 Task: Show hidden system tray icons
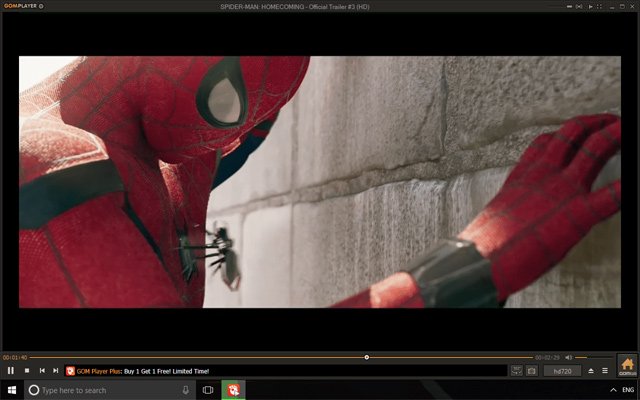[x=613, y=390]
